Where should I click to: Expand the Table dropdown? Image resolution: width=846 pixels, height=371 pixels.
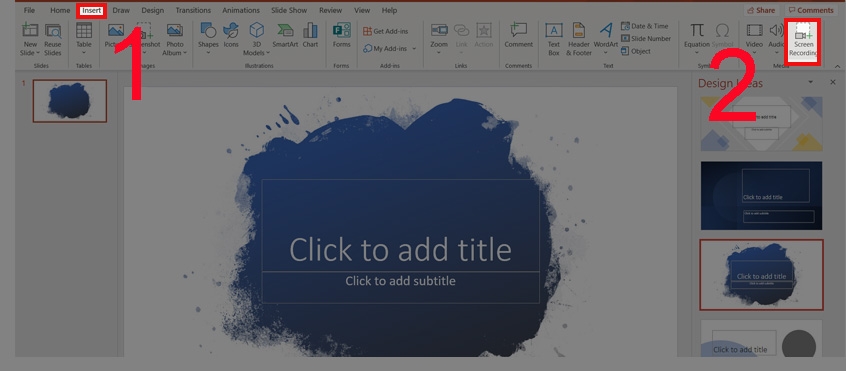84,52
